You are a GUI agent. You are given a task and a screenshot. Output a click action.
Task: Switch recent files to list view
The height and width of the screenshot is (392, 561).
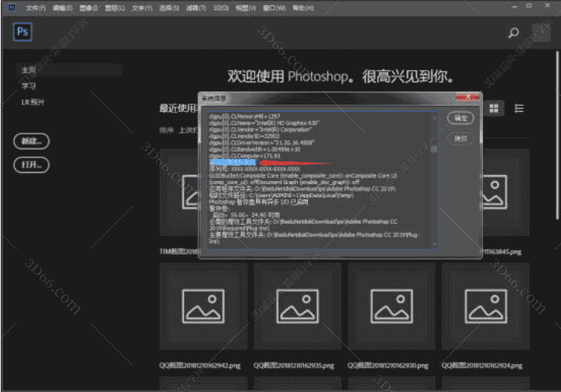coord(519,108)
